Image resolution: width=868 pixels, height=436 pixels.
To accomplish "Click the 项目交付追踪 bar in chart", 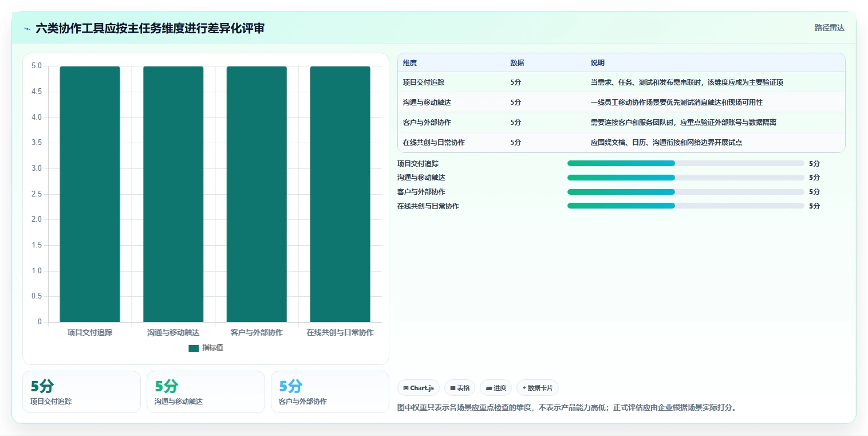I will coord(90,194).
